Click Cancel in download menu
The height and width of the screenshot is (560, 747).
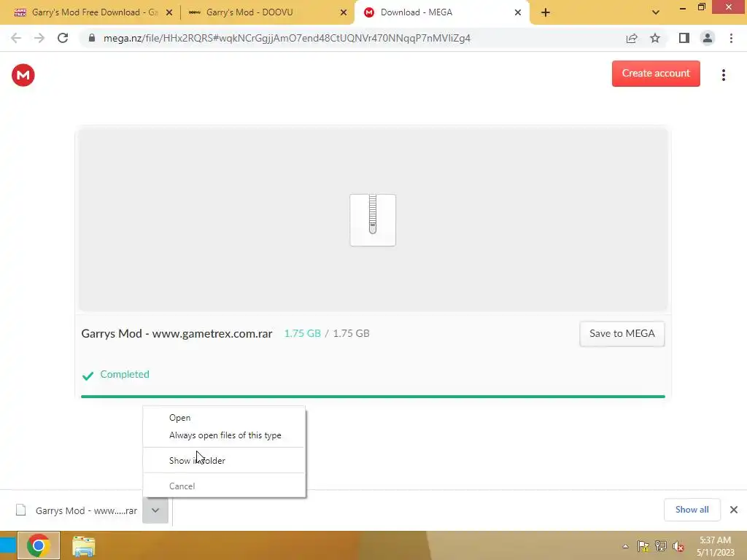(x=225, y=486)
